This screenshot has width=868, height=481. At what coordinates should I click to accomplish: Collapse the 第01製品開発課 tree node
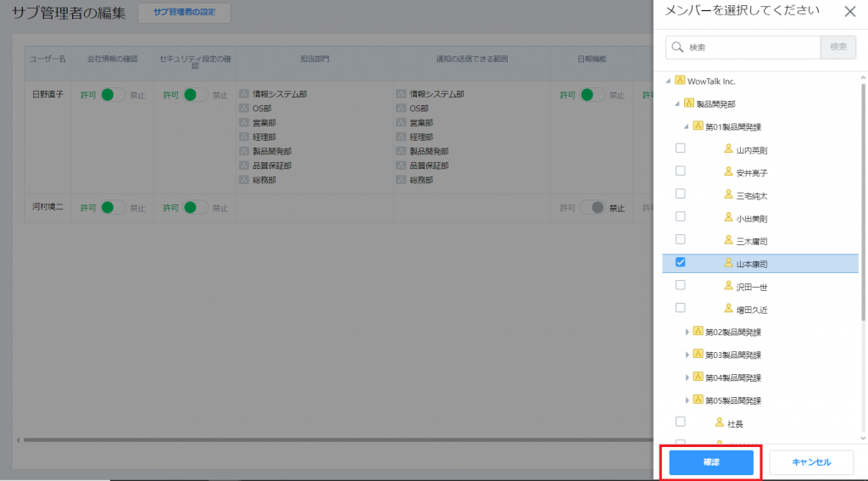[687, 126]
